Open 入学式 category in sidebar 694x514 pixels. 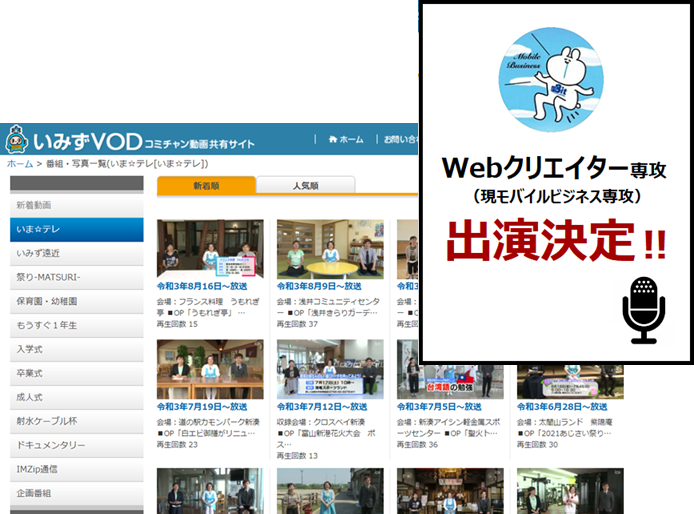pyautogui.click(x=77, y=349)
